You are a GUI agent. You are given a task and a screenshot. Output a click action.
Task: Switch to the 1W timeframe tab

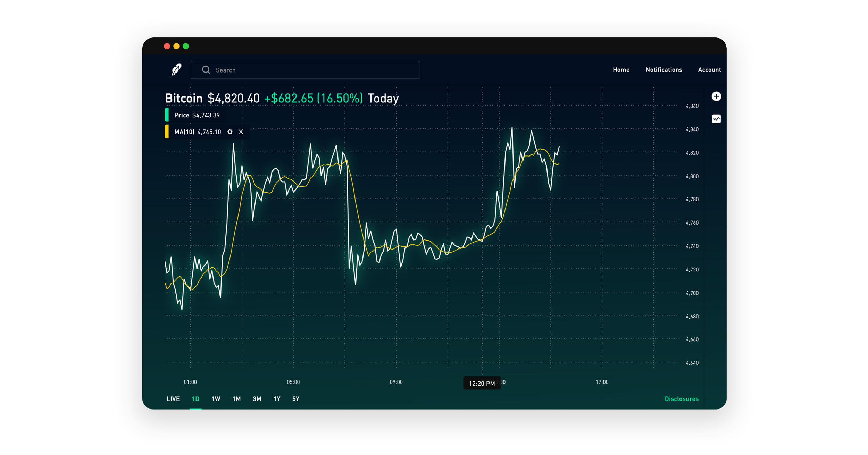tap(216, 399)
